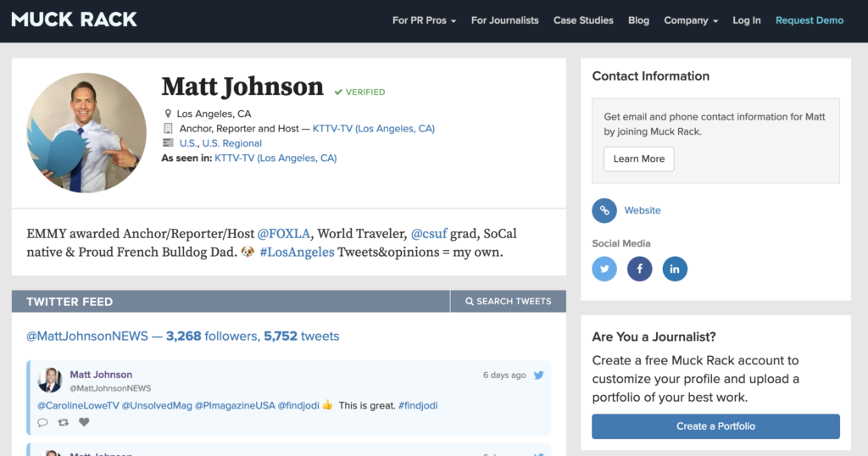
Task: Click the 6 days ago timestamp
Action: [x=504, y=375]
